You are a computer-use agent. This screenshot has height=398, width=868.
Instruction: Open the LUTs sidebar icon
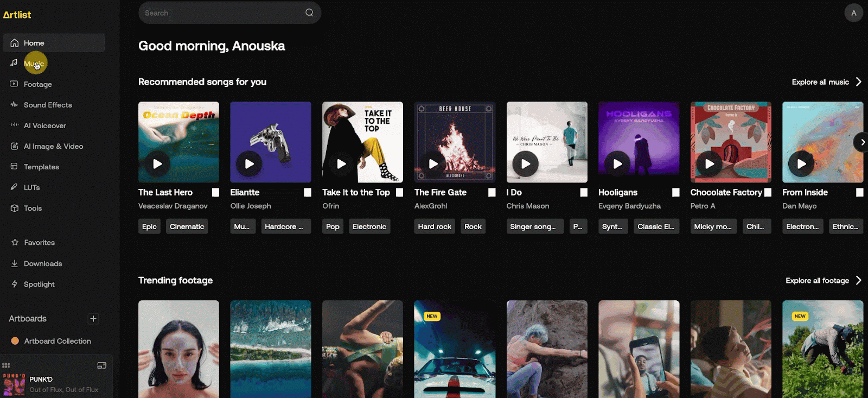(x=14, y=187)
